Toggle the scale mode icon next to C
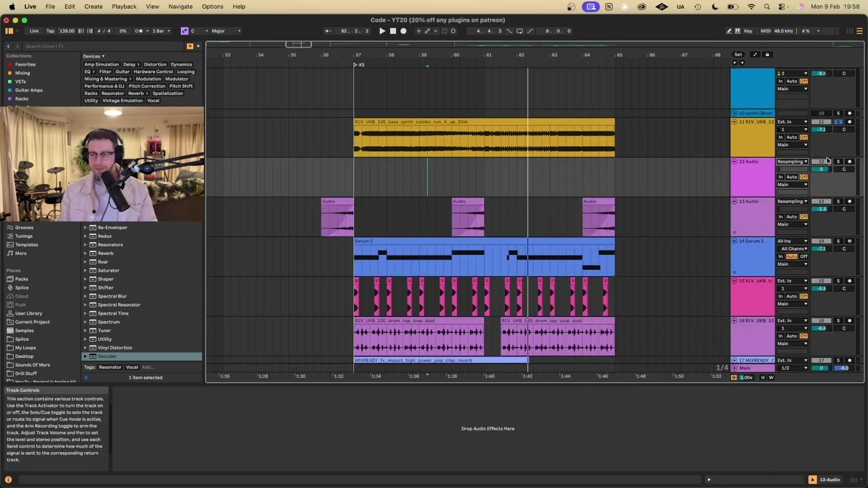 [x=184, y=30]
